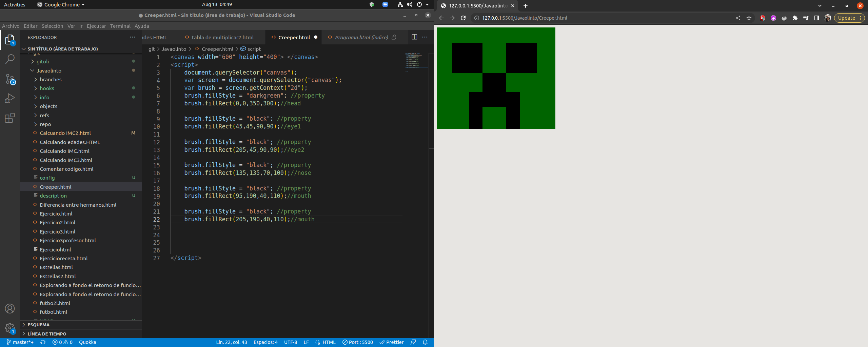Click the Creeper canvas image in Chrome
Image resolution: width=868 pixels, height=347 pixels.
click(x=496, y=78)
